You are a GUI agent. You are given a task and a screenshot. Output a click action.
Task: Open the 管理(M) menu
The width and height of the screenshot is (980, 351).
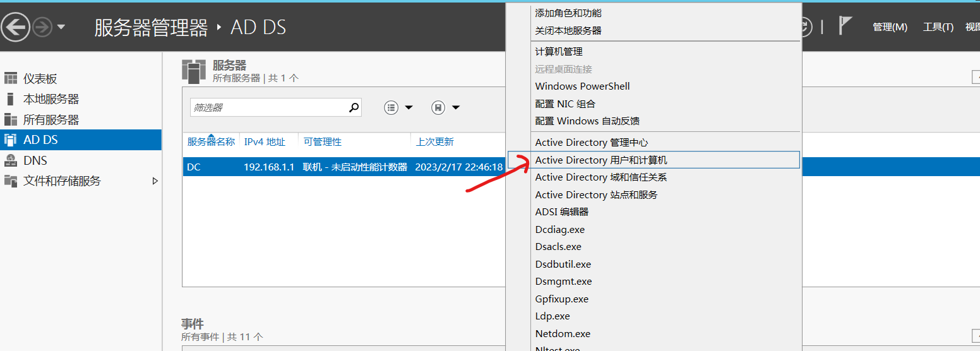coord(890,27)
